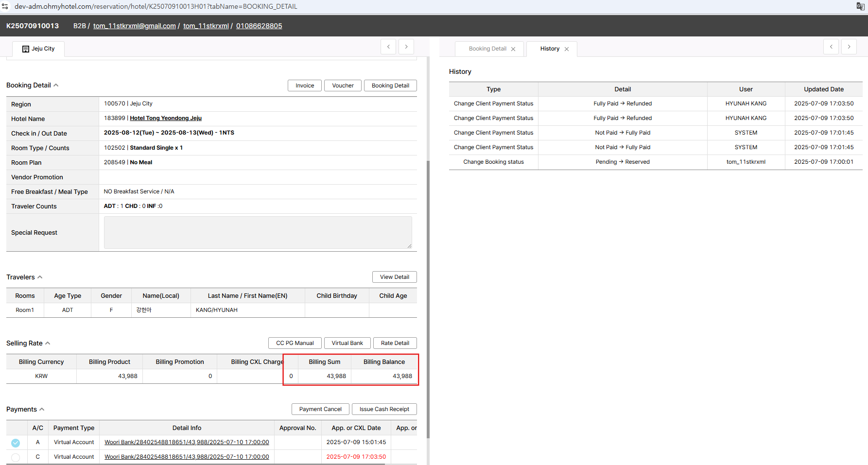This screenshot has height=465, width=868.
Task: Collapse the Payments section
Action: [x=42, y=409]
